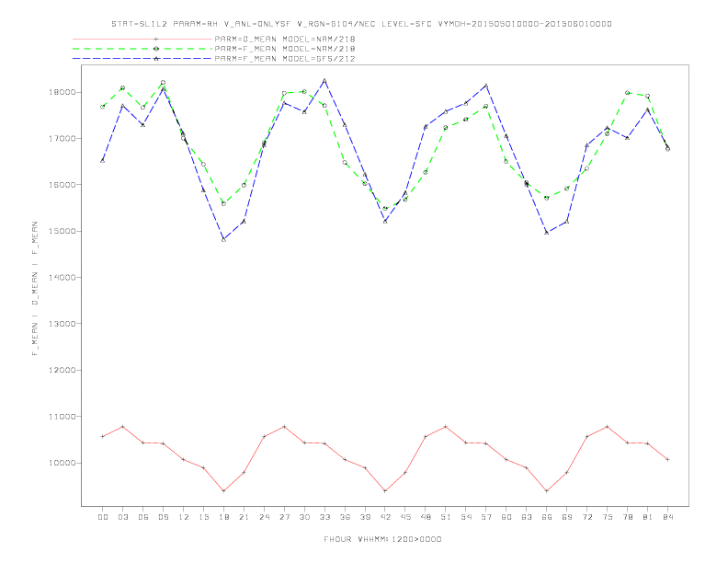Click the y-axis tick label 17000
The height and width of the screenshot is (563, 728).
63,138
